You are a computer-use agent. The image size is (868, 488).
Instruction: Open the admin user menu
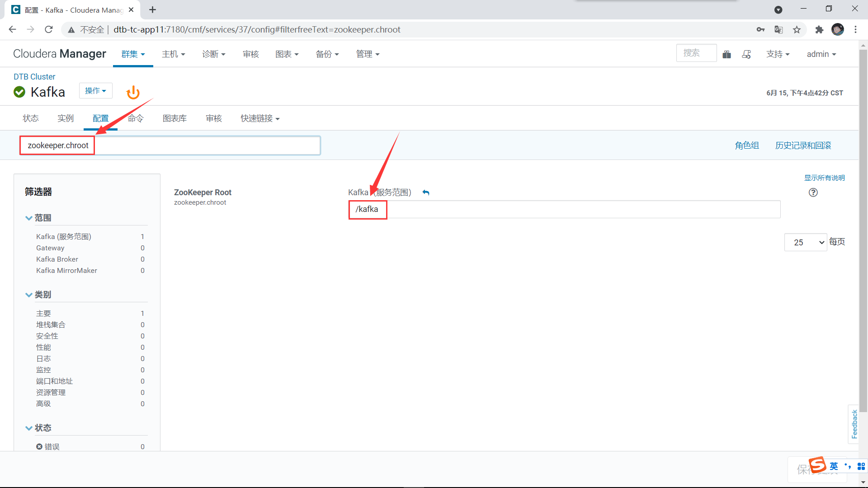821,54
